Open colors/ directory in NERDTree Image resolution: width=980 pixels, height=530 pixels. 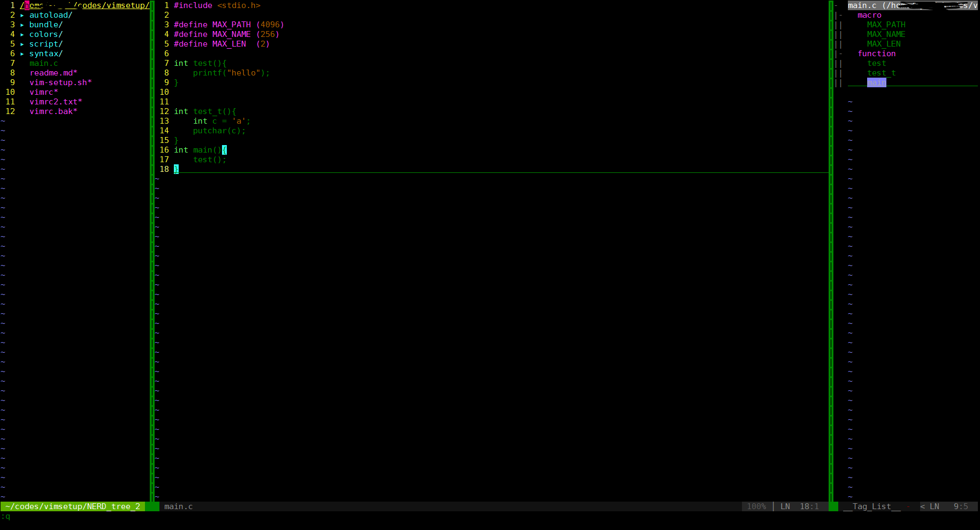tap(46, 34)
